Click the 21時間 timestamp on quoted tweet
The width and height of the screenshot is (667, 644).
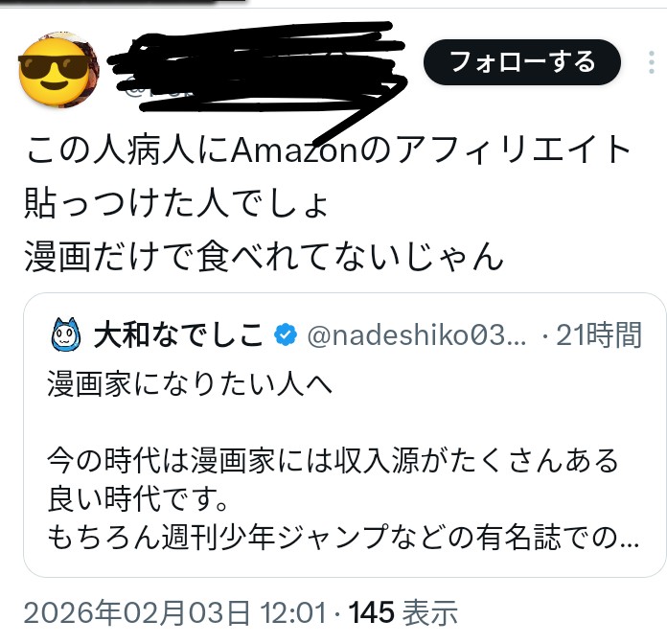(x=599, y=335)
